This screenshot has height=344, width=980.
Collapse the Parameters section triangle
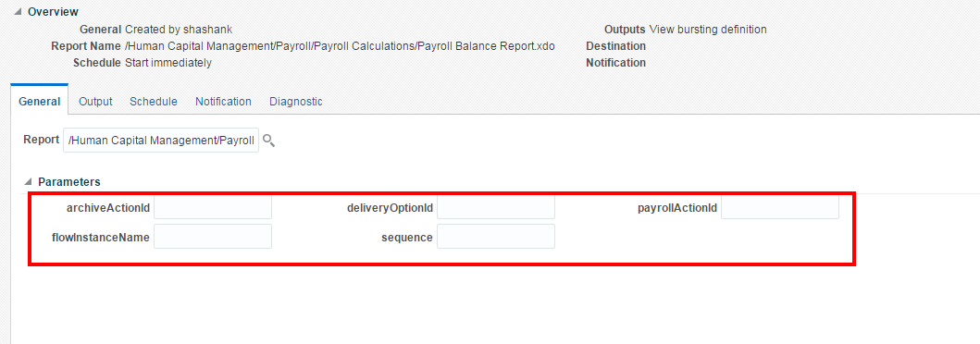(28, 182)
